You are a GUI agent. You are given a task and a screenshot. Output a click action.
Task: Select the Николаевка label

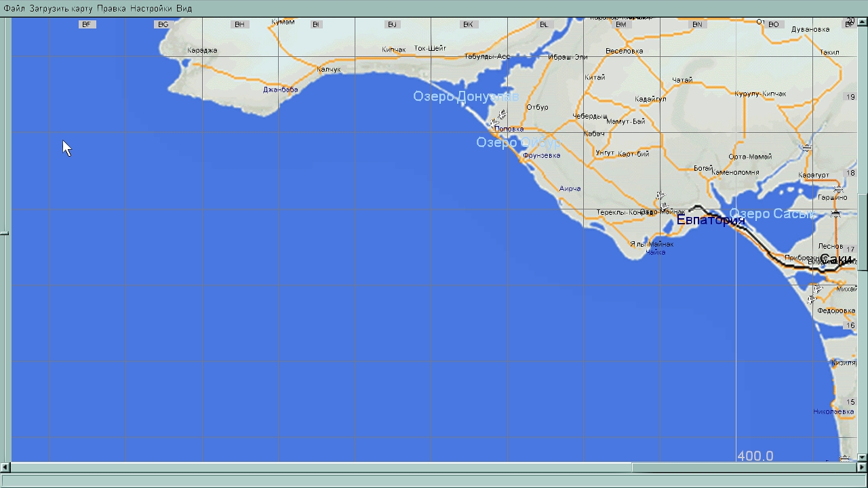(x=833, y=411)
